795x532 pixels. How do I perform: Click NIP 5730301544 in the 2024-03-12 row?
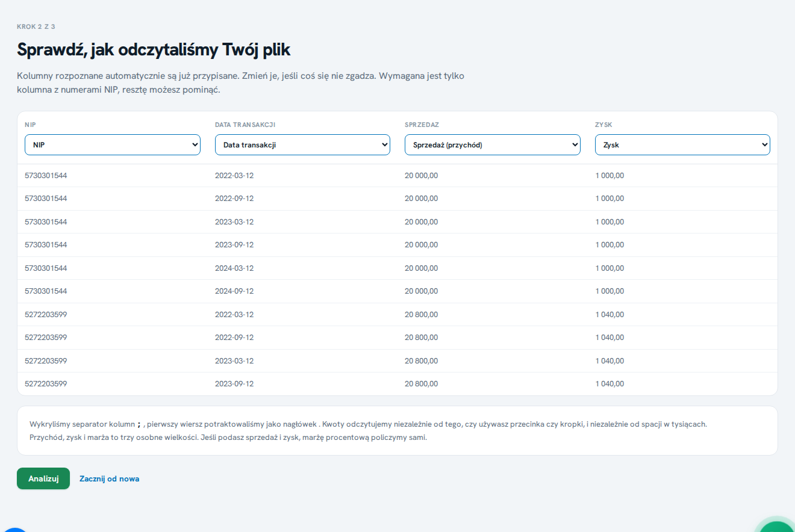point(46,268)
